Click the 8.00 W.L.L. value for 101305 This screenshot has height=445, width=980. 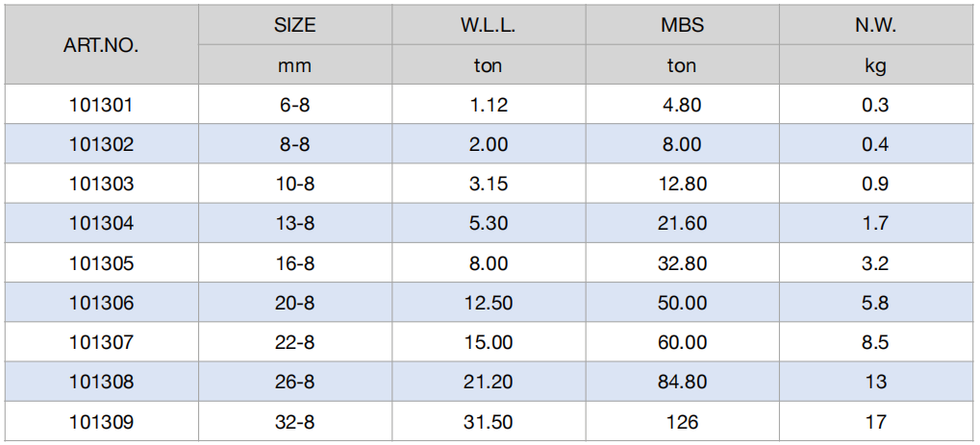tap(489, 263)
